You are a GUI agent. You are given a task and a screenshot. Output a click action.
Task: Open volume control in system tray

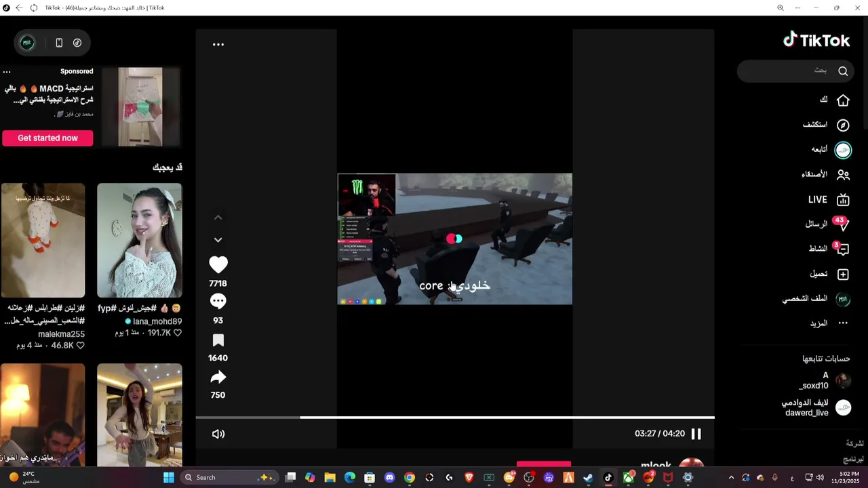click(x=820, y=478)
